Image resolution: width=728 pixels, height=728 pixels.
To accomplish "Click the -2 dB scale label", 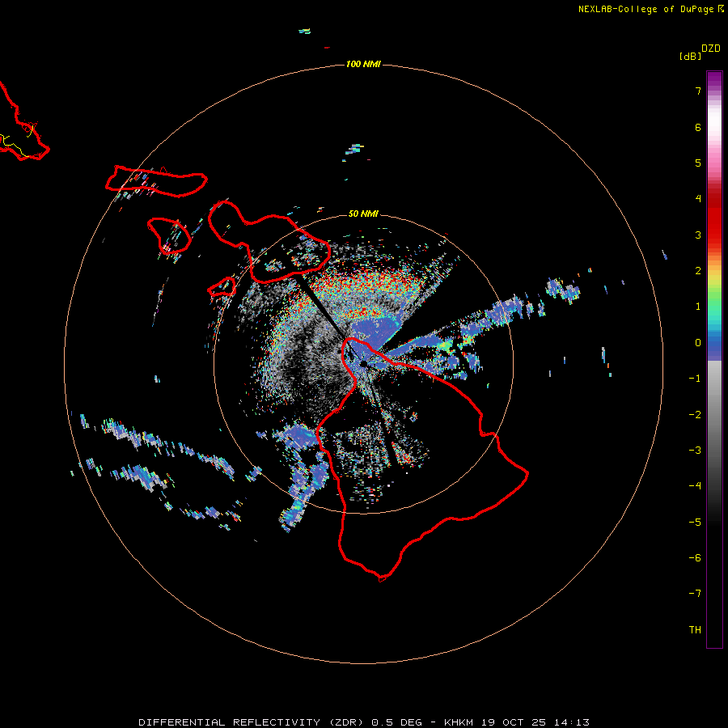I will (695, 415).
